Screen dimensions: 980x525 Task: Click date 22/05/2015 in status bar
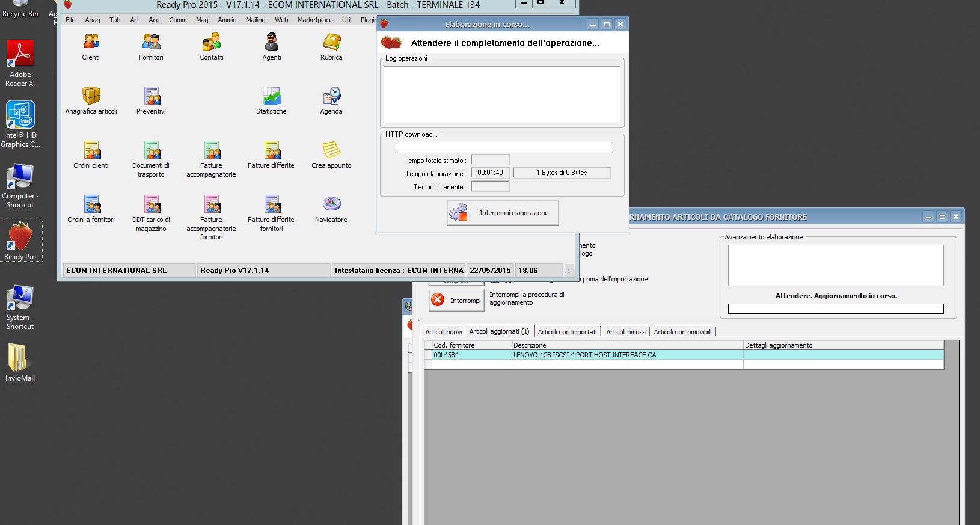[490, 270]
